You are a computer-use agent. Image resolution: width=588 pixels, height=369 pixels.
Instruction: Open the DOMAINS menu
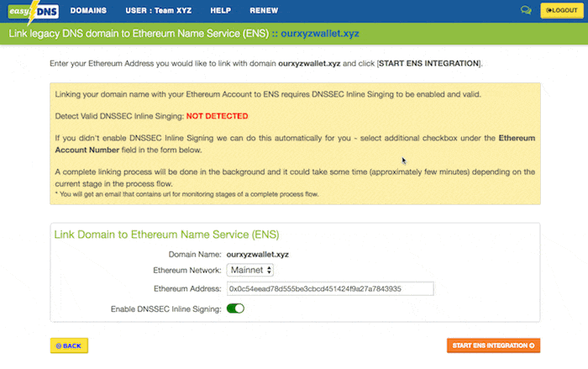(88, 11)
